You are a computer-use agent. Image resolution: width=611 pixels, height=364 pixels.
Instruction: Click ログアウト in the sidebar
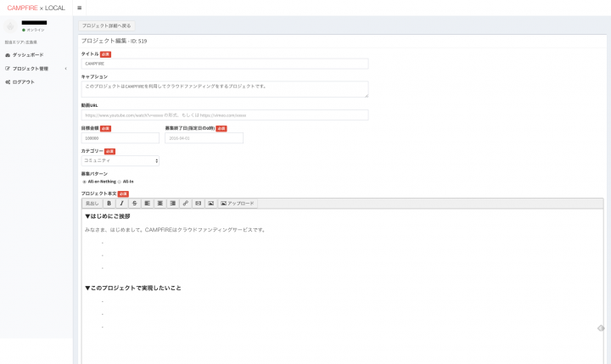(x=24, y=81)
